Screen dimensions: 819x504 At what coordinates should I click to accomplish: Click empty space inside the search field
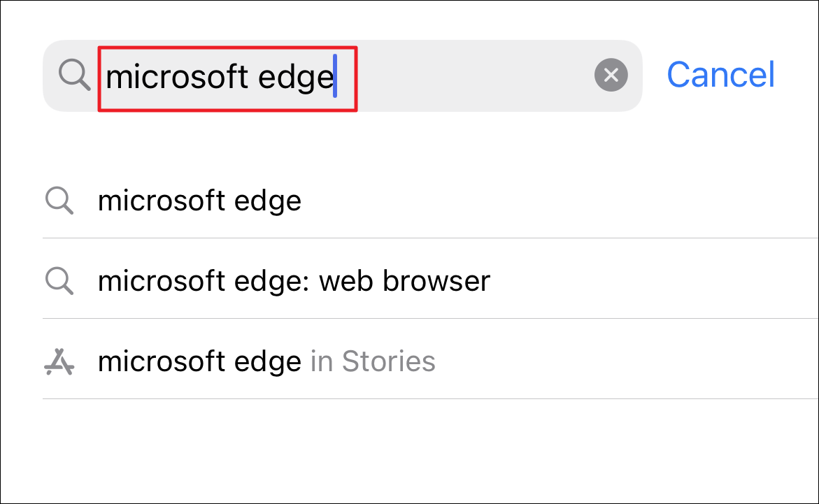pyautogui.click(x=462, y=75)
